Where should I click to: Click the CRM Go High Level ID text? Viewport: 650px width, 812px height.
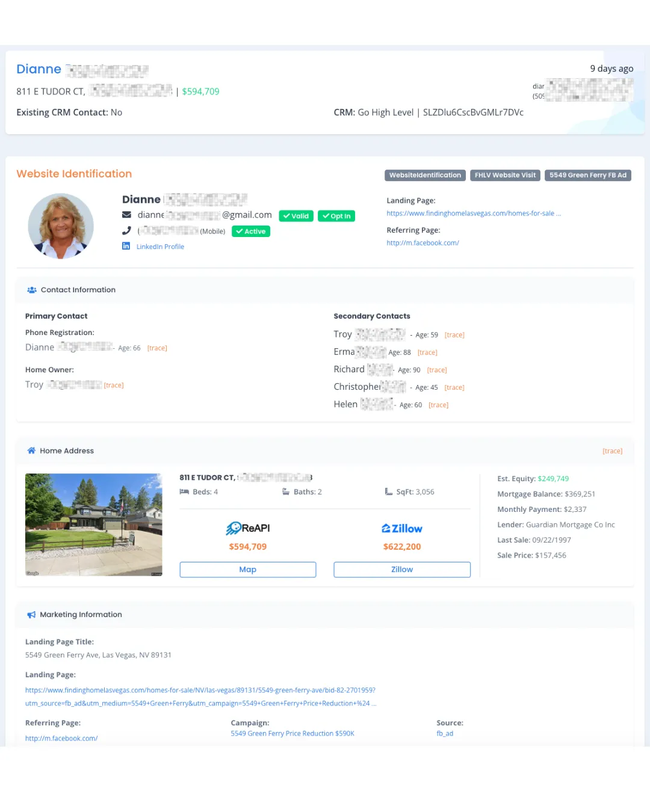pos(429,112)
